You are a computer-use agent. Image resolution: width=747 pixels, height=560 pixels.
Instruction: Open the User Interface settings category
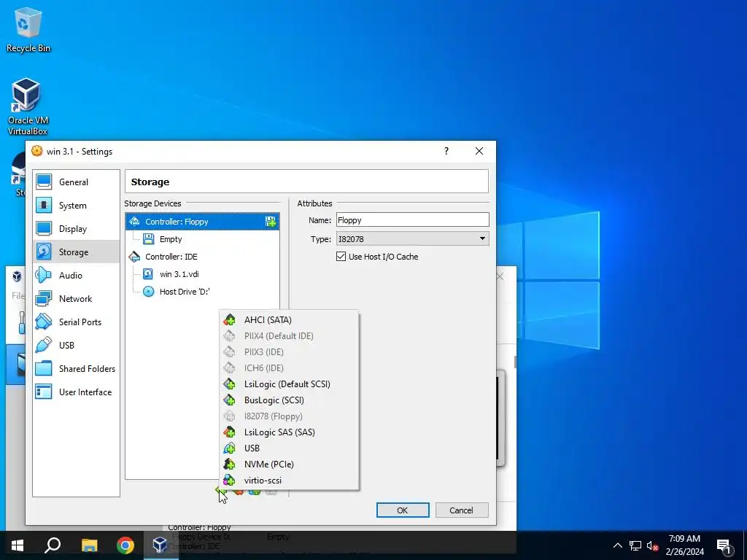pyautogui.click(x=76, y=392)
